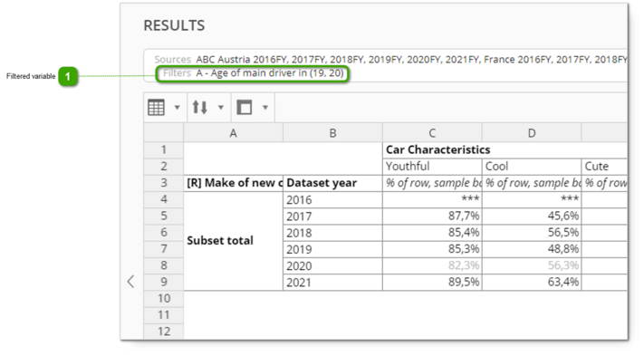
Task: Select row 12 header
Action: pos(163,331)
